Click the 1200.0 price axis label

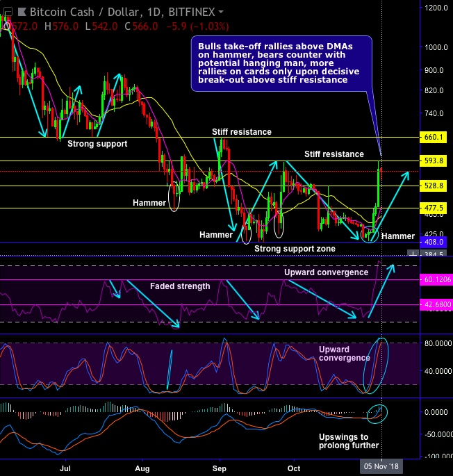[x=436, y=8]
